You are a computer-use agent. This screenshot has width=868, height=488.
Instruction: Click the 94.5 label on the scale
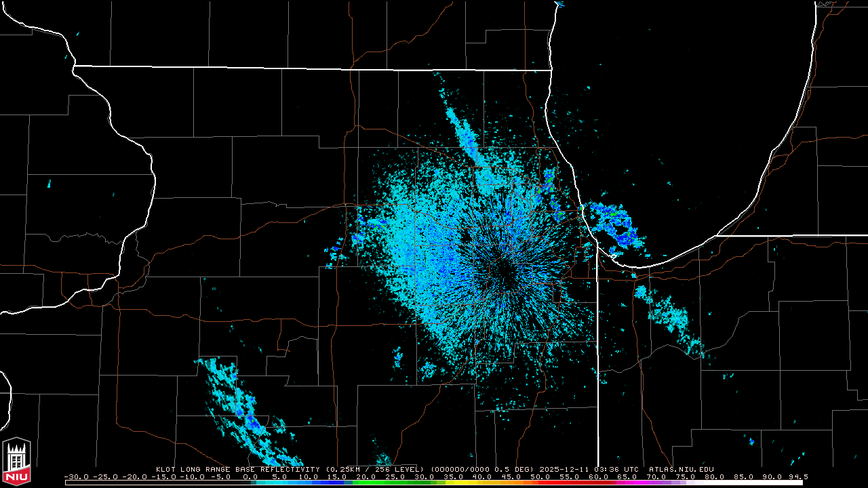(x=798, y=476)
